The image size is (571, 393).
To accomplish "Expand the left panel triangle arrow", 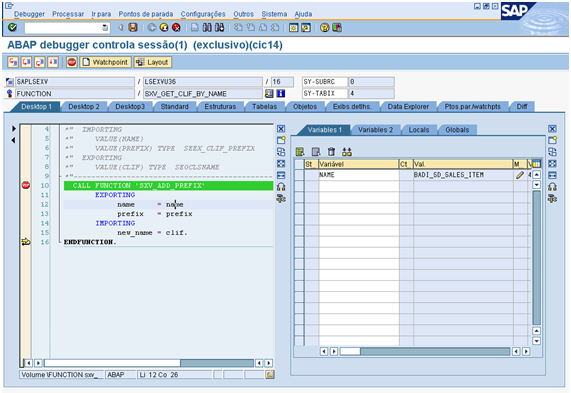I will point(13,129).
